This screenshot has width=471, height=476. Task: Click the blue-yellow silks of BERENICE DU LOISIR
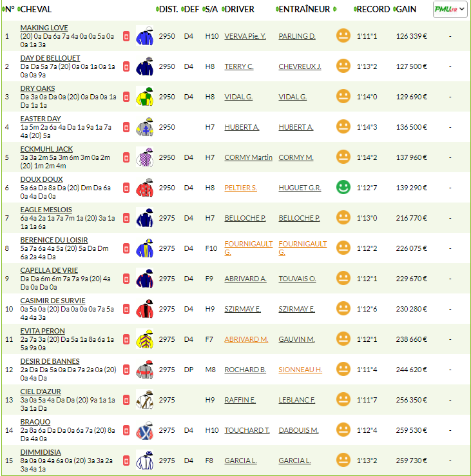point(145,248)
